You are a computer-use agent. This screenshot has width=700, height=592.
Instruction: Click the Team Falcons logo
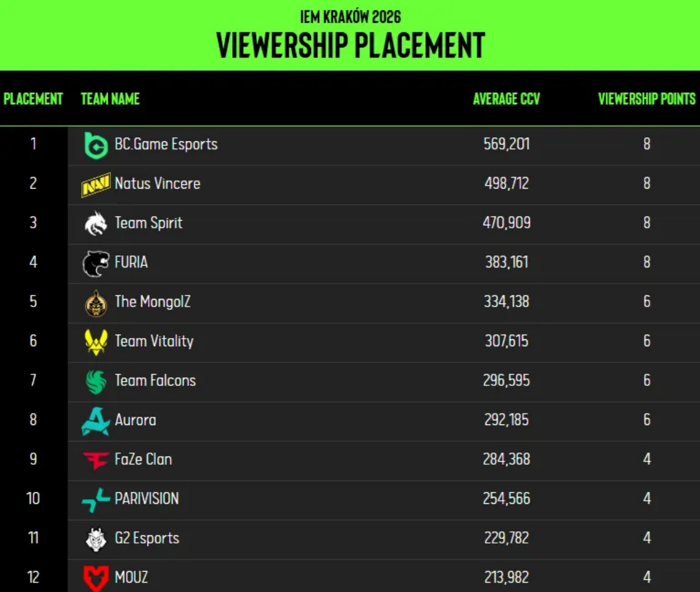[x=96, y=382]
